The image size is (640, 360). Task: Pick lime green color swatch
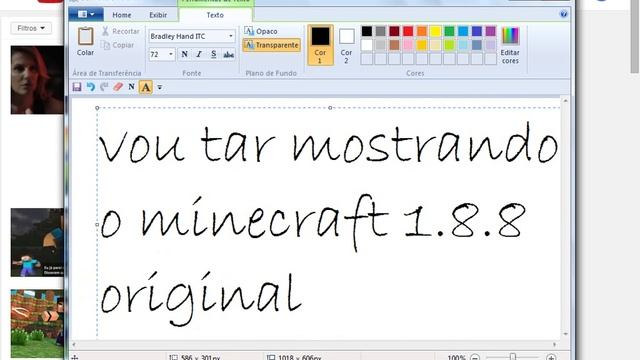click(449, 45)
